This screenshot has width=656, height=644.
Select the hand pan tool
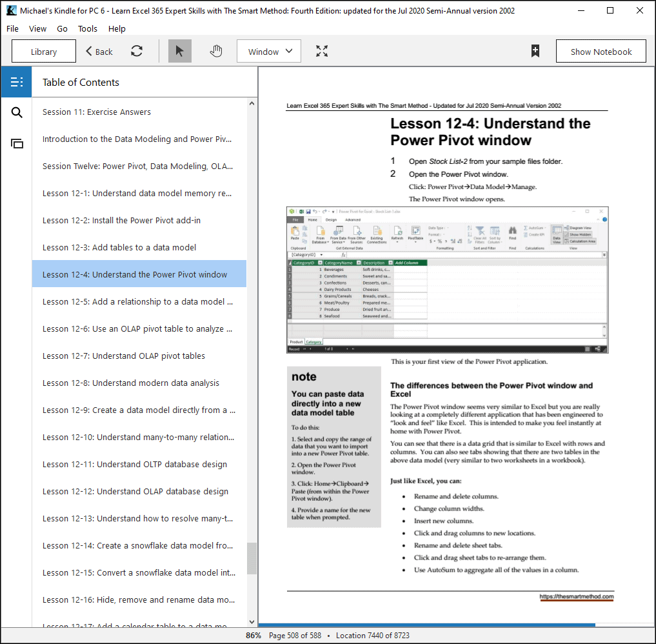pos(216,51)
